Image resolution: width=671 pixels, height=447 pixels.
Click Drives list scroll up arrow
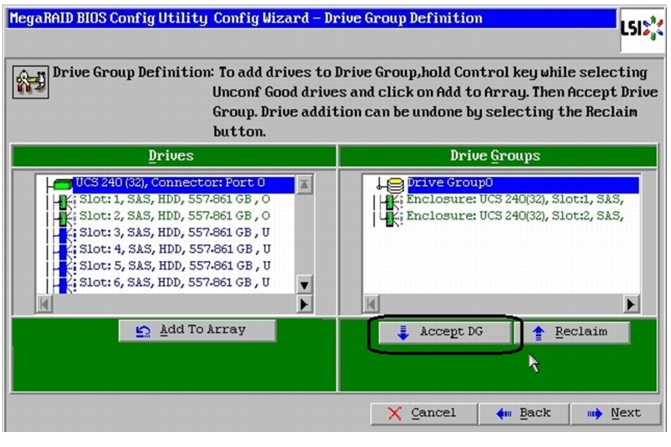tap(304, 185)
